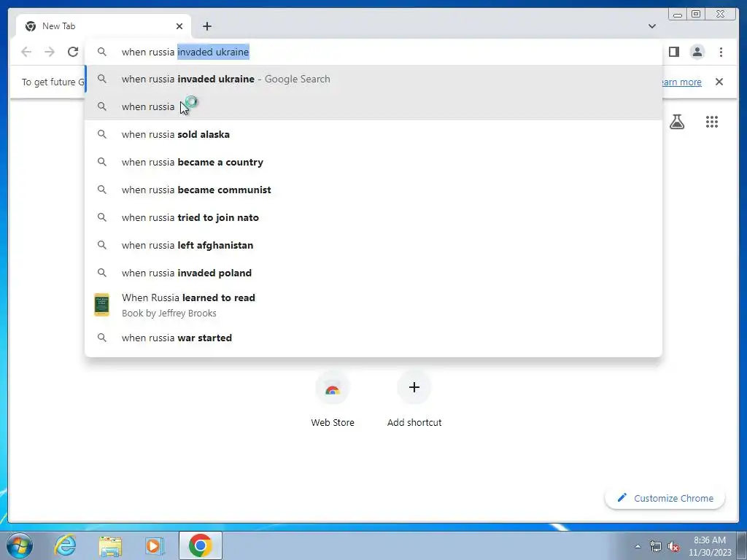Follow the Learn more link

coord(681,82)
